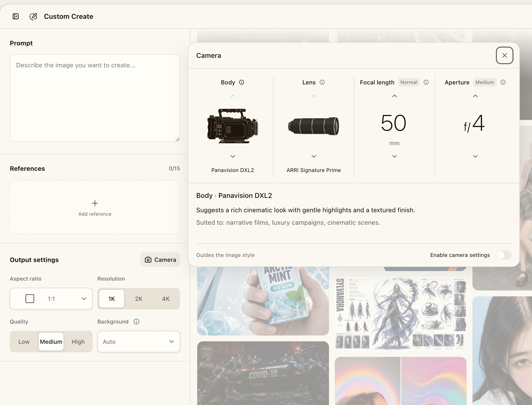Click the ARRI Signature Prime lens image
This screenshot has width=532, height=405.
[314, 126]
